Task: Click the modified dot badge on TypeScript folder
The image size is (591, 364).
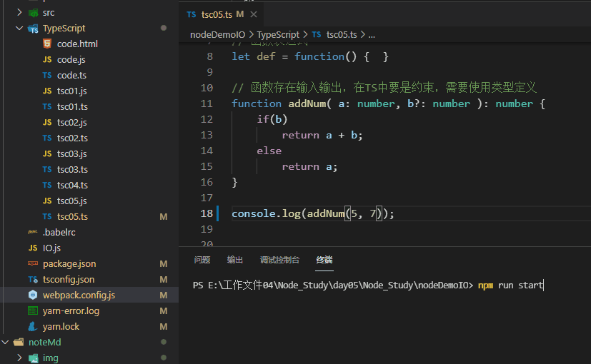Action: (164, 28)
